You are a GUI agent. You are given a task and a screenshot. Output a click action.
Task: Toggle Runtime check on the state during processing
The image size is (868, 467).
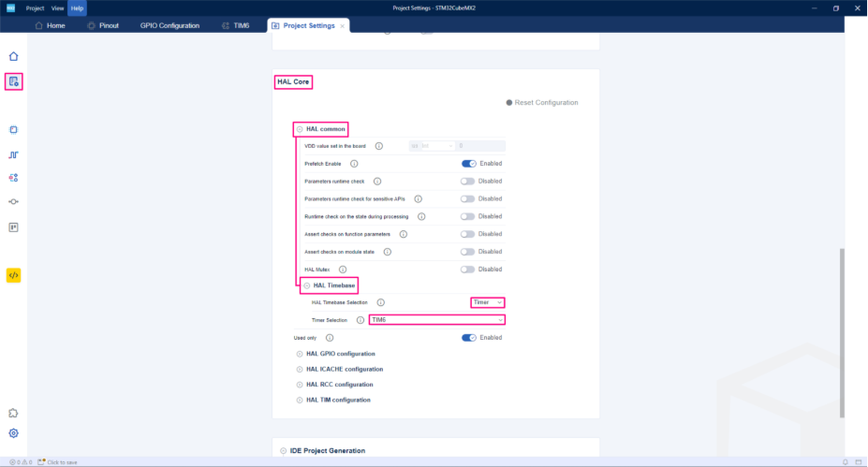coord(468,217)
